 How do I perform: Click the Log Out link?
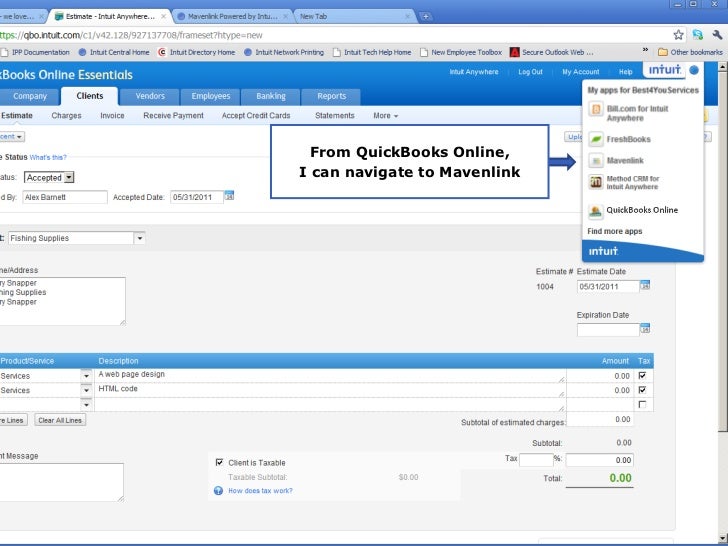click(530, 72)
